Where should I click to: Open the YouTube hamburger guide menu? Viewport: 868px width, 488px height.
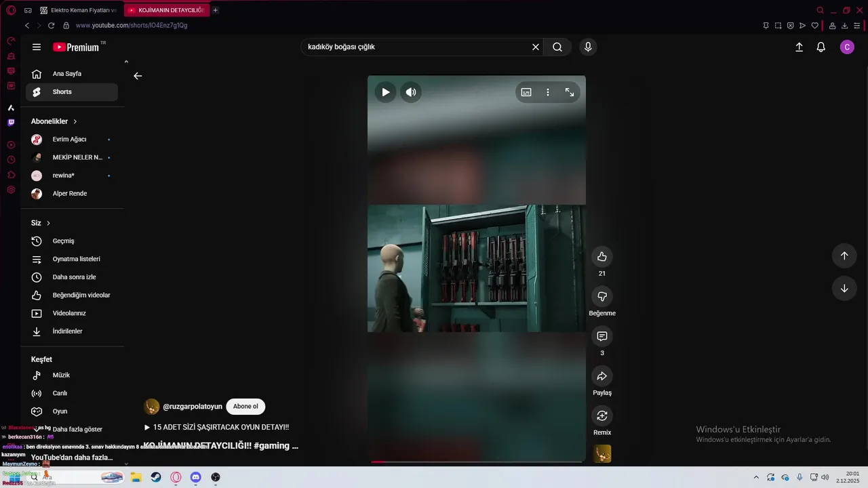[37, 47]
